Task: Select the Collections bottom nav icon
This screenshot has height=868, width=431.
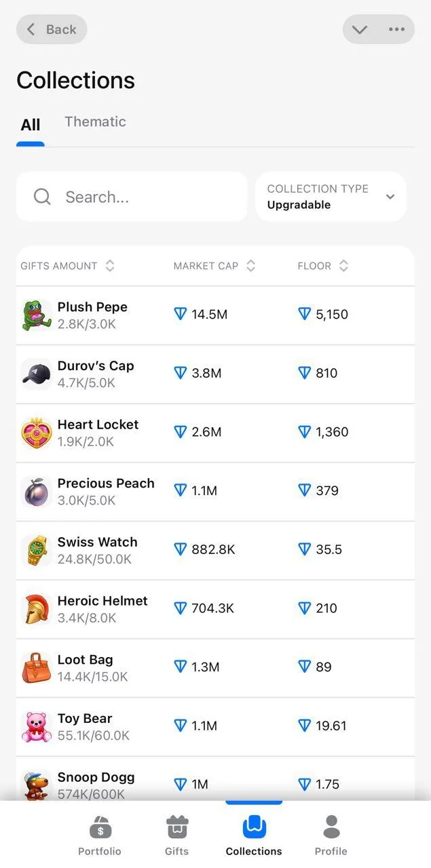Action: pyautogui.click(x=254, y=827)
